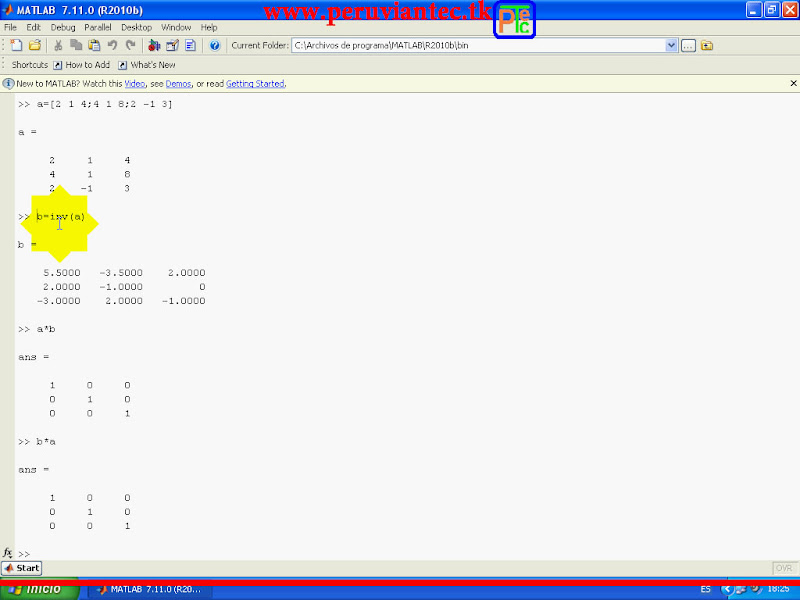Click the value -3.5000 in matrix b
Image resolution: width=800 pixels, height=600 pixels.
tap(121, 273)
